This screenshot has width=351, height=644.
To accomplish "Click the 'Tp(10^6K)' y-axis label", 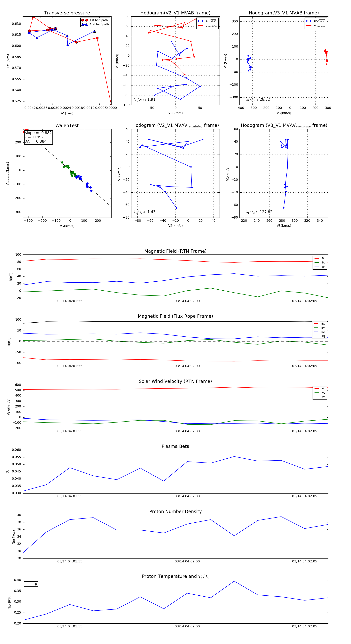I will pyautogui.click(x=9, y=602).
